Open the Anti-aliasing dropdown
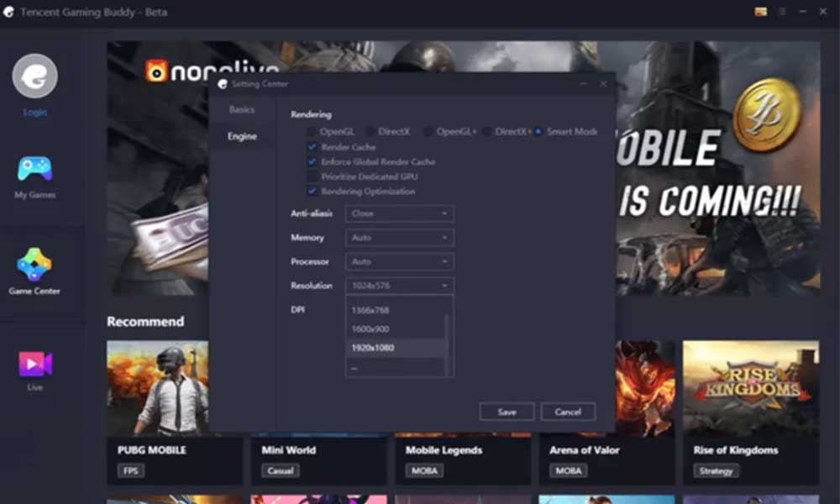The image size is (840, 504). [x=400, y=213]
